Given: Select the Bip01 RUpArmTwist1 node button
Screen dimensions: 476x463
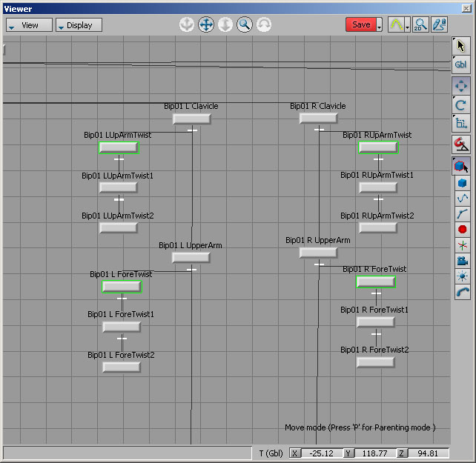Looking at the screenshot, I should click(x=377, y=187).
